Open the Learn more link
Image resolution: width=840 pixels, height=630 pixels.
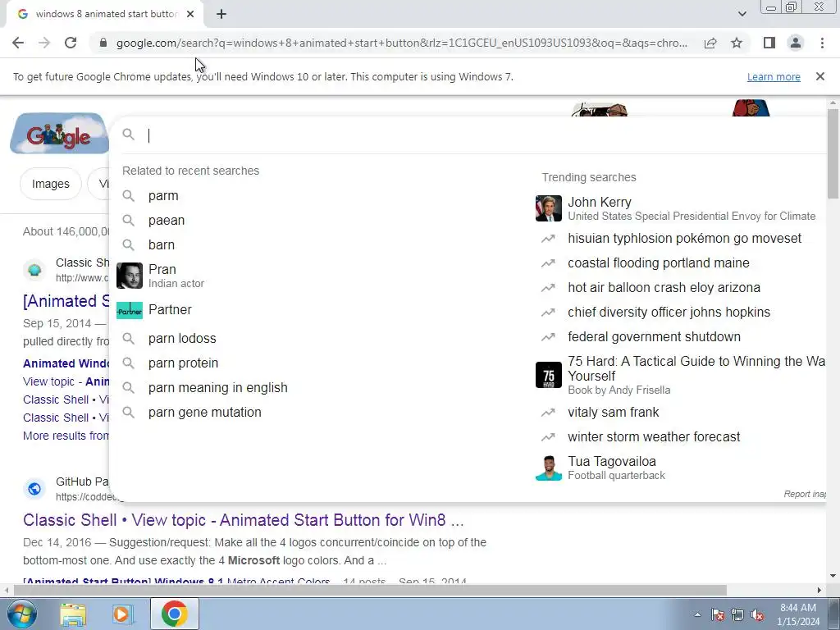(x=774, y=76)
